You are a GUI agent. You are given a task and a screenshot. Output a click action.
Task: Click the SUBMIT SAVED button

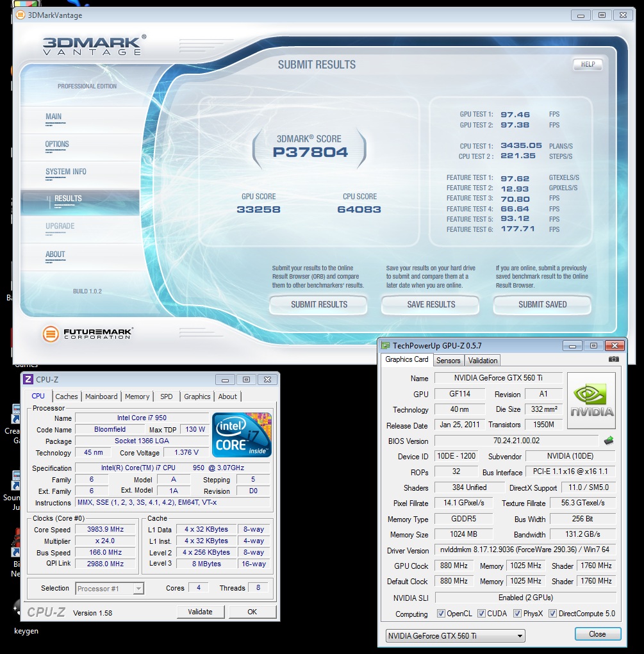(x=542, y=304)
